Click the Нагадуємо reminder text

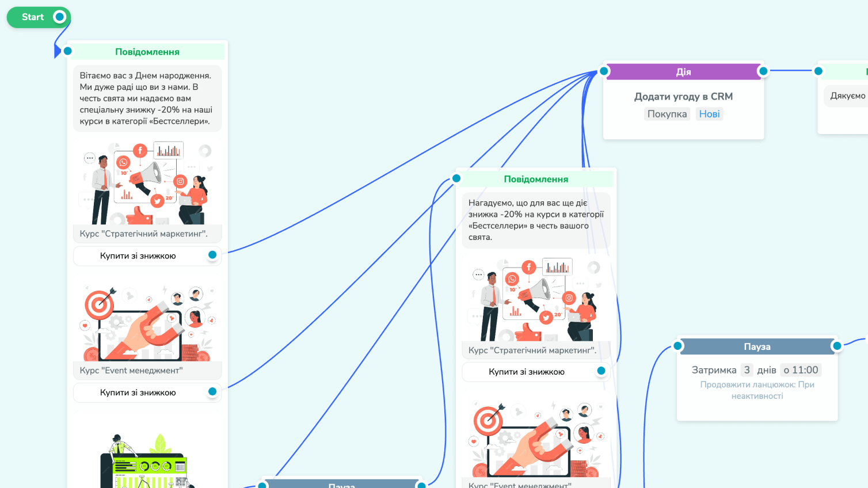[x=536, y=220]
